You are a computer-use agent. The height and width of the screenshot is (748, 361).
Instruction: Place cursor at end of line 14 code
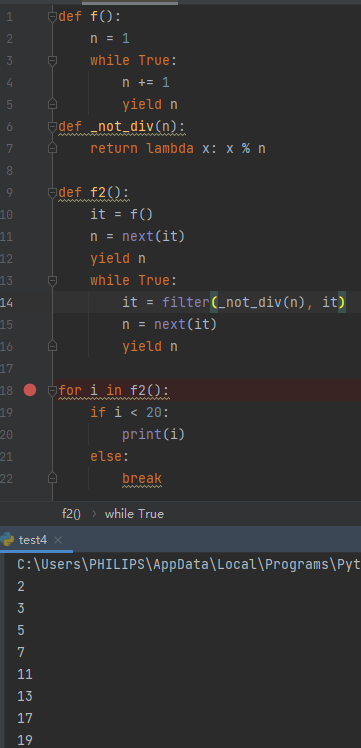click(346, 302)
